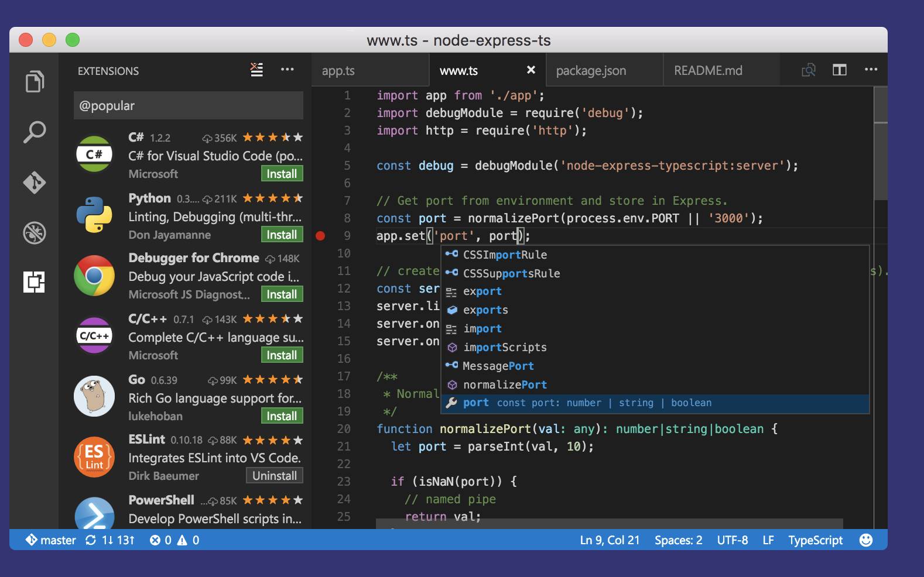Open the editor more actions ellipsis menu
The width and height of the screenshot is (924, 577).
point(871,70)
